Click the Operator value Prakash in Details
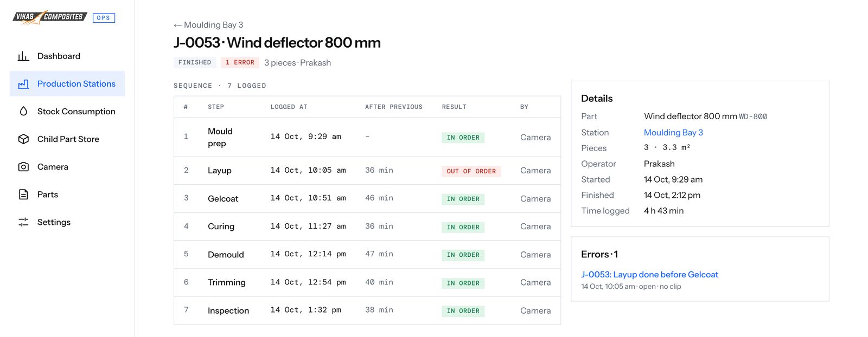The image size is (868, 337). click(x=659, y=164)
